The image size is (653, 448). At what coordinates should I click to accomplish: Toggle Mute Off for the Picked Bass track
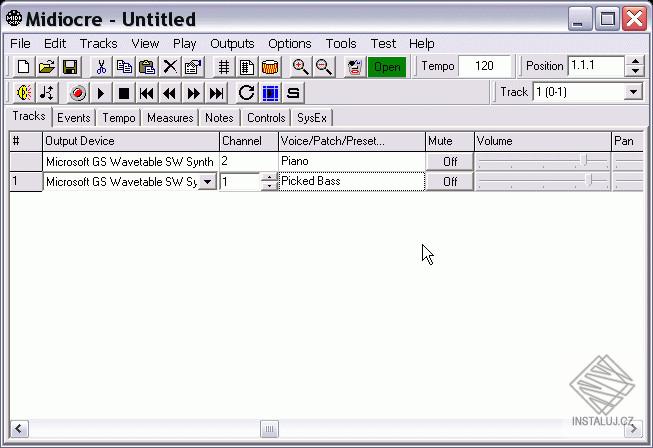tap(450, 182)
